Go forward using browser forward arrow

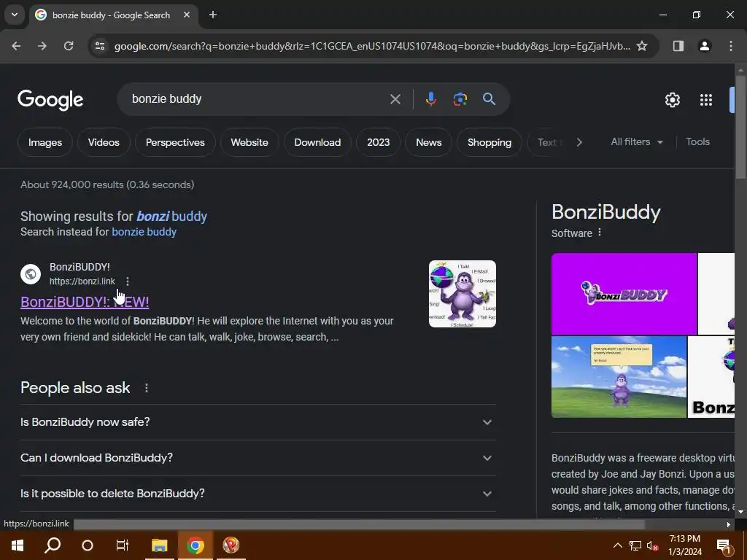click(x=42, y=46)
